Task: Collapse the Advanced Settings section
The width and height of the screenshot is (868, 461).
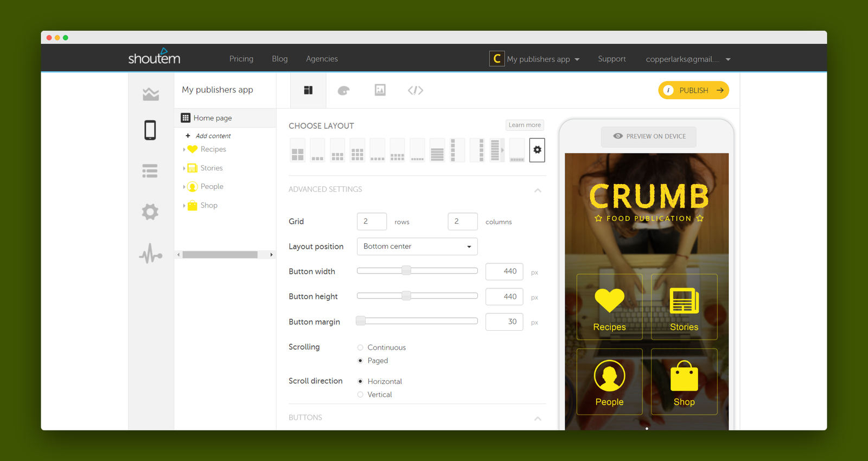Action: (538, 190)
